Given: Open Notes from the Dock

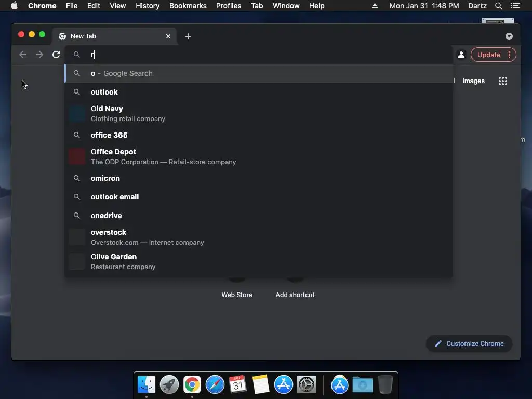Looking at the screenshot, I should click(x=261, y=385).
